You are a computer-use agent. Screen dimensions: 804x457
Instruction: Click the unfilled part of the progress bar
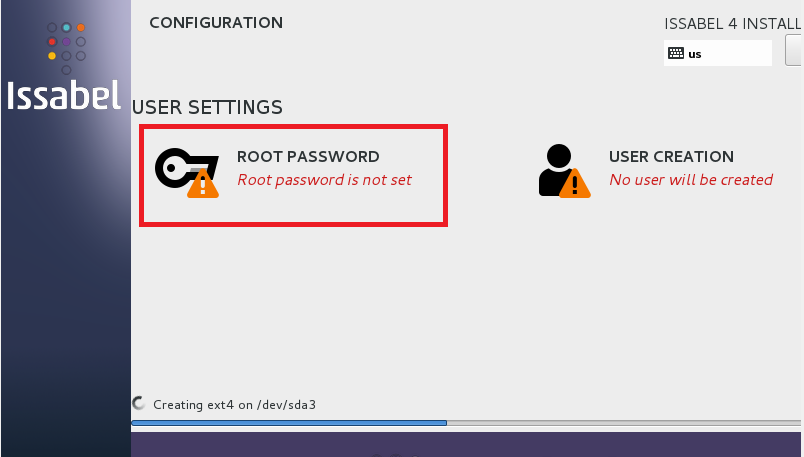click(620, 423)
